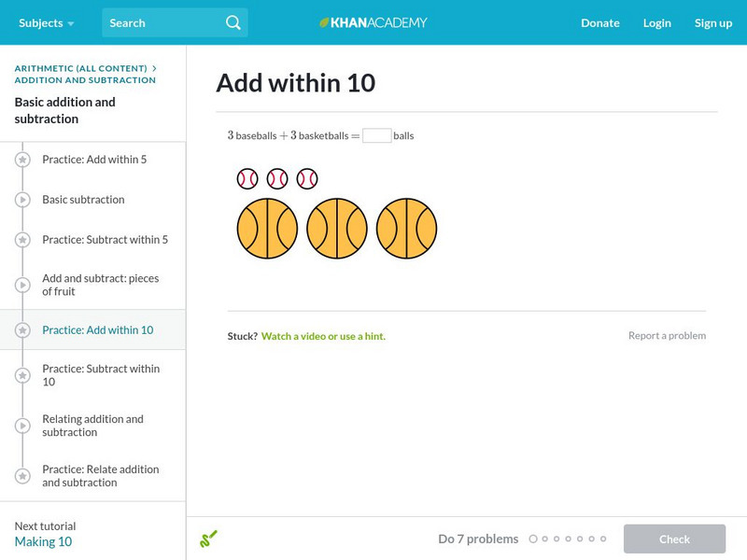This screenshot has height=560, width=747.
Task: Click the star icon beside Add within 5
Action: click(x=22, y=160)
